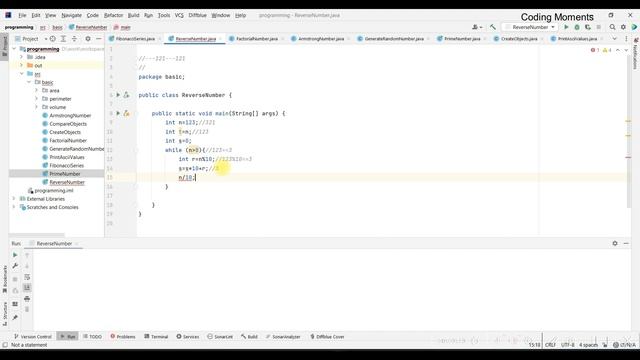
Task: Hide Run panel with minus icon
Action: [626, 243]
